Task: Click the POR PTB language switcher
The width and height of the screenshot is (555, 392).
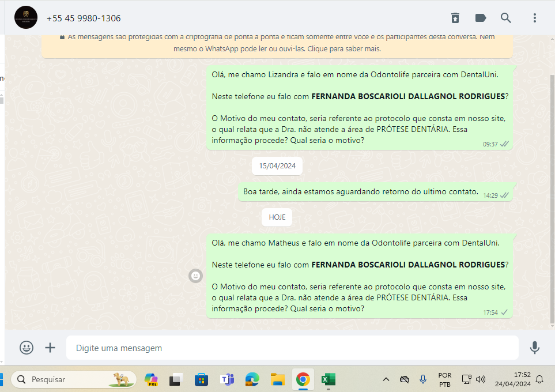Action: point(444,379)
